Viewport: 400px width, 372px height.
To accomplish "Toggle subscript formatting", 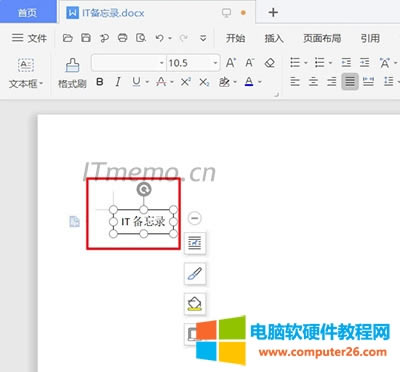I will coord(204,82).
